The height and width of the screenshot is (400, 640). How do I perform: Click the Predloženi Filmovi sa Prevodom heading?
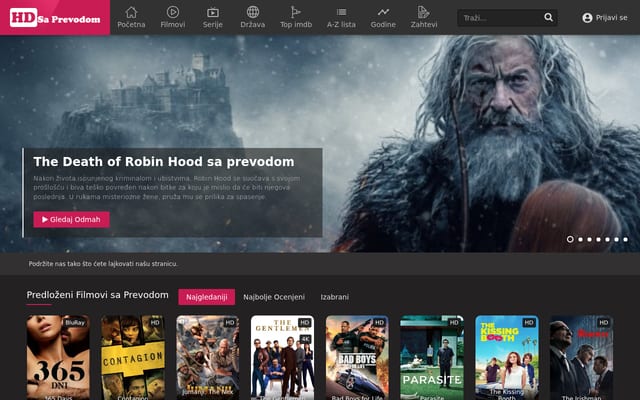click(97, 295)
